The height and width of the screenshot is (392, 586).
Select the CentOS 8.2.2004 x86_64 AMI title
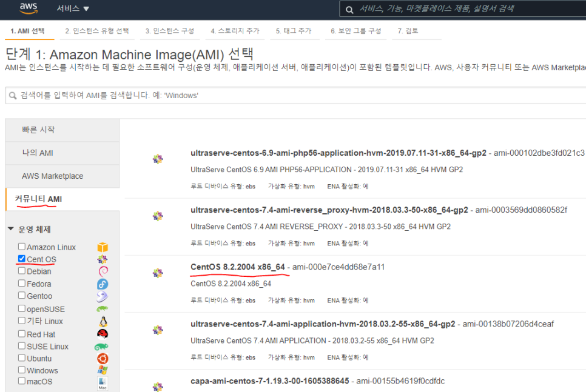[238, 267]
